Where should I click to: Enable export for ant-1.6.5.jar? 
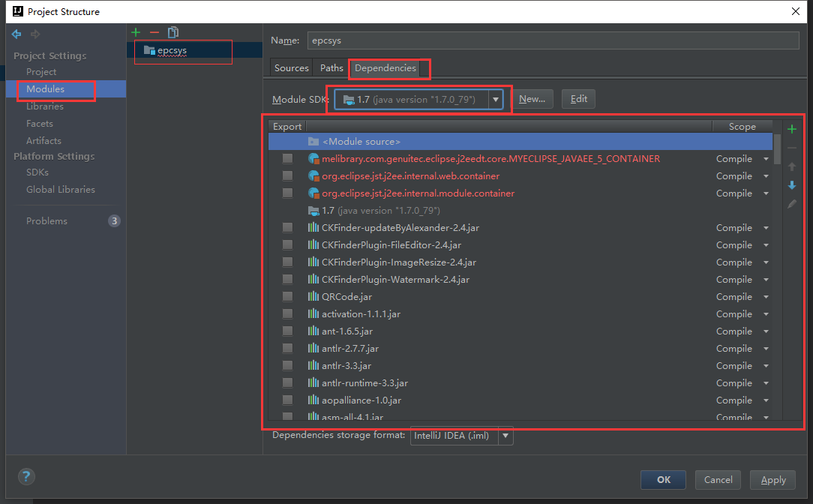[287, 331]
